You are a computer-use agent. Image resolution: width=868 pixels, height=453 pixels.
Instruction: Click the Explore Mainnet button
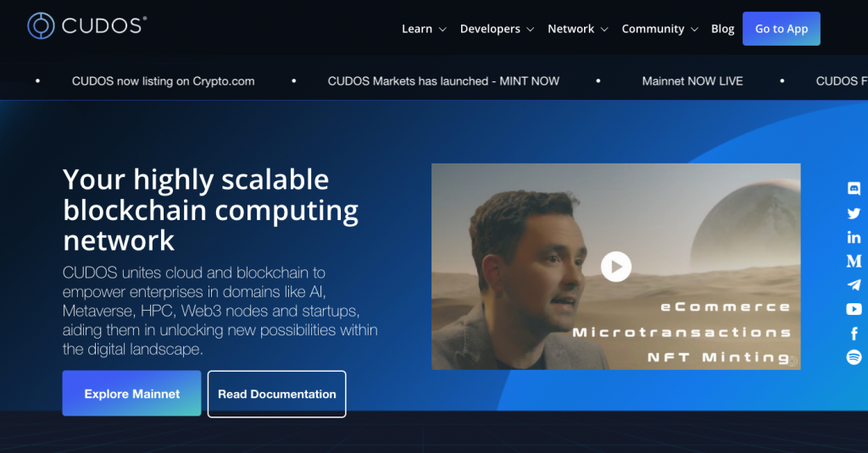tap(131, 394)
